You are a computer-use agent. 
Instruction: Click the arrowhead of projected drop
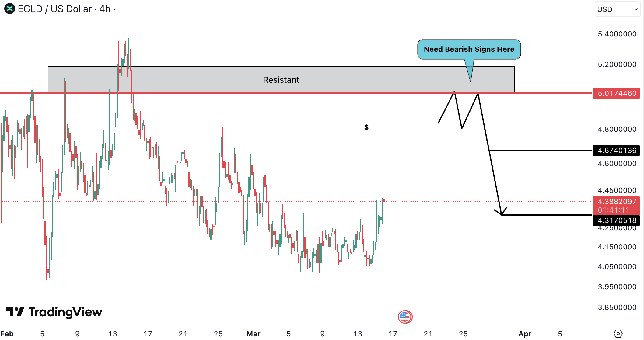(x=501, y=213)
